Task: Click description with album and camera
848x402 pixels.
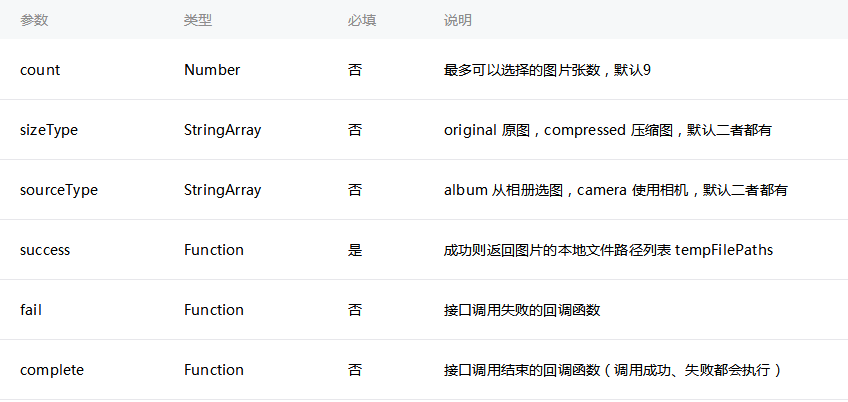Action: click(x=615, y=190)
